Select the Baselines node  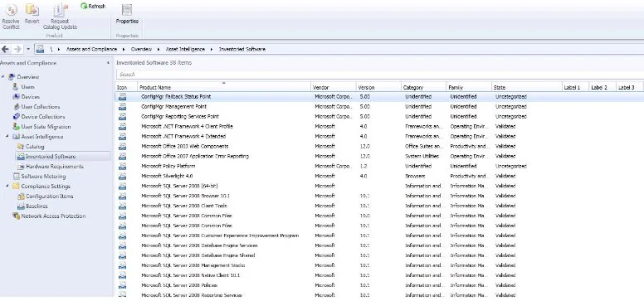pos(37,206)
